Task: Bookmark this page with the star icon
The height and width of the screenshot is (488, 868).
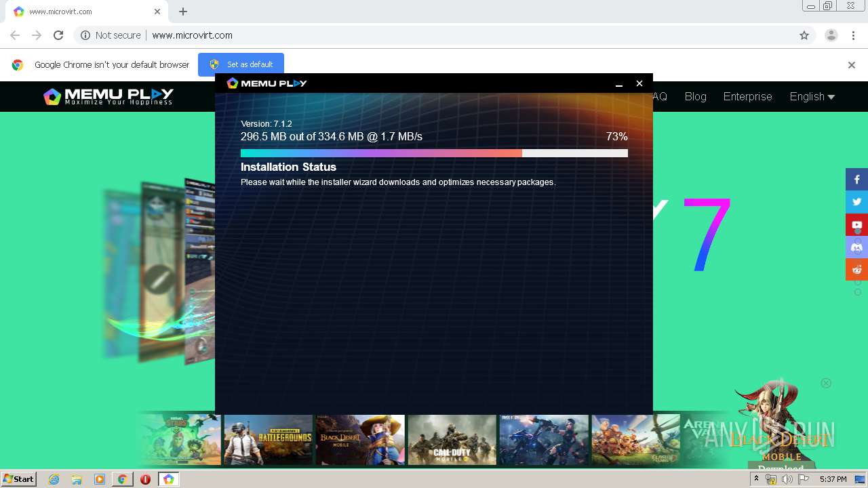Action: pos(804,35)
